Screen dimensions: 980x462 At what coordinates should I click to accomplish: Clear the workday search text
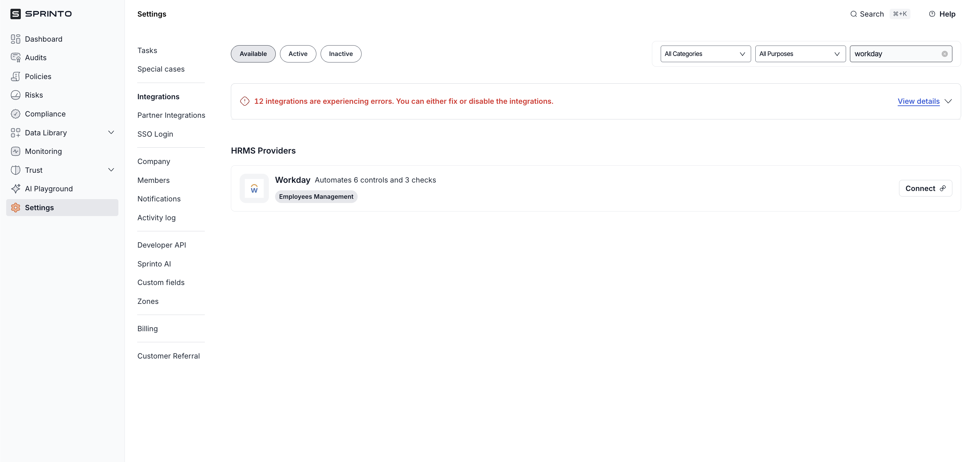coord(944,54)
